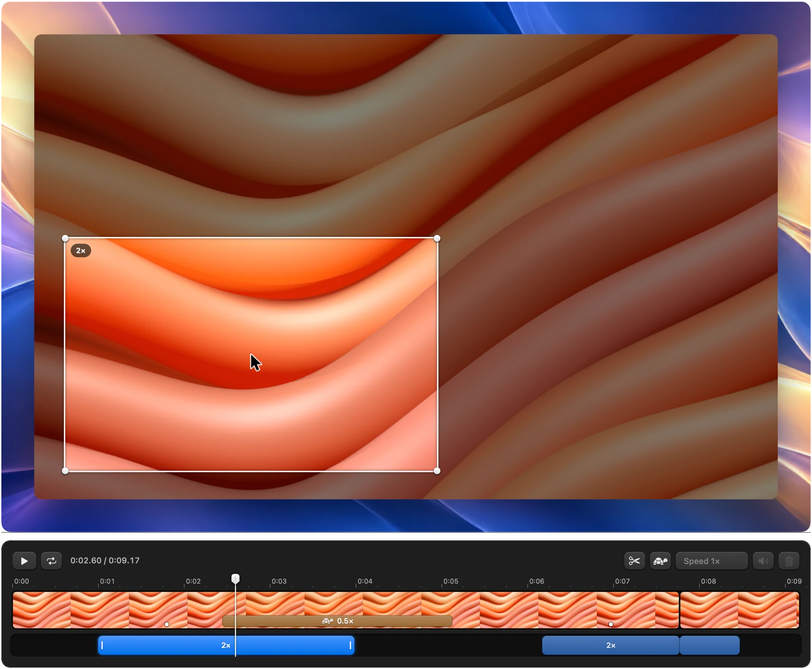
Task: Click the time display 0:02.60 / 0:09.17
Action: (x=105, y=560)
